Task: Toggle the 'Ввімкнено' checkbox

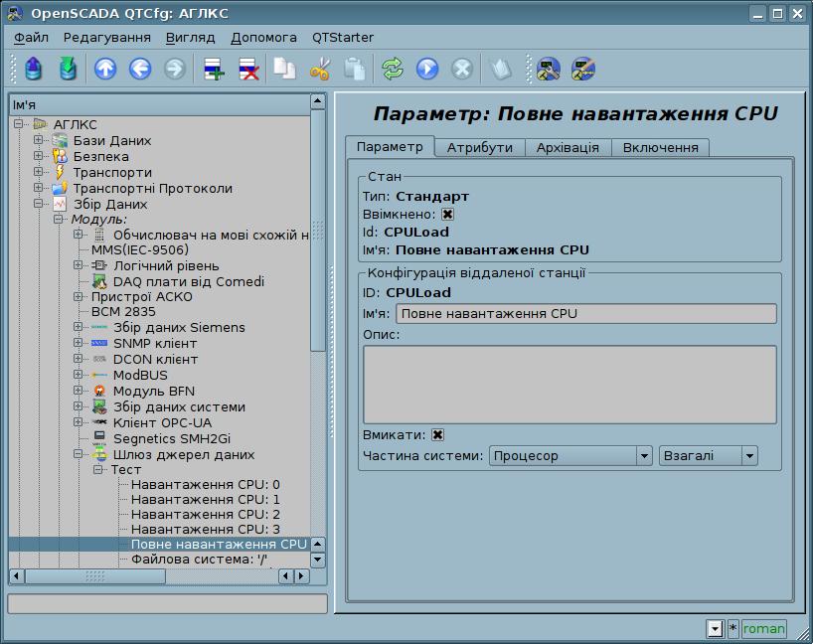Action: tap(447, 214)
